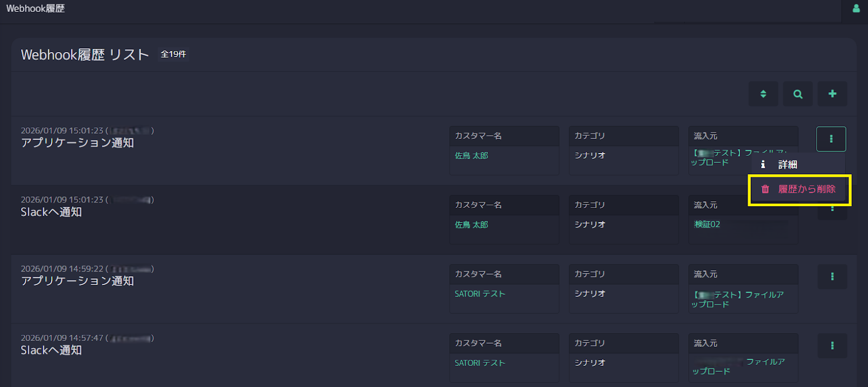The height and width of the screenshot is (387, 868).
Task: Open three-dot menu for 14:59:22 アプリケーション通知 row
Action: pyautogui.click(x=832, y=277)
